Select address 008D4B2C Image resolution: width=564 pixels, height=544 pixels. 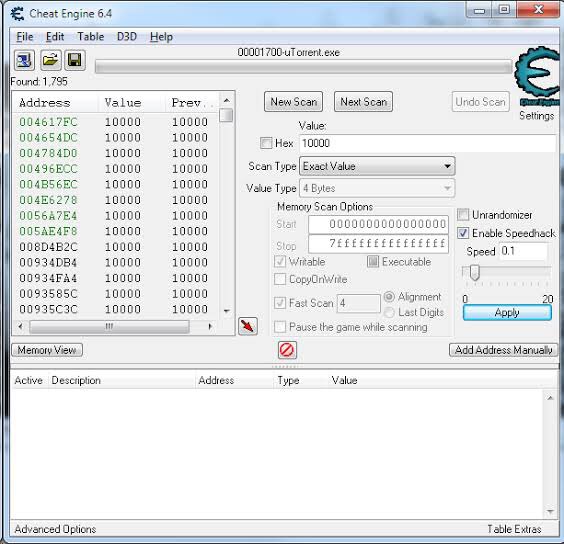click(x=48, y=247)
